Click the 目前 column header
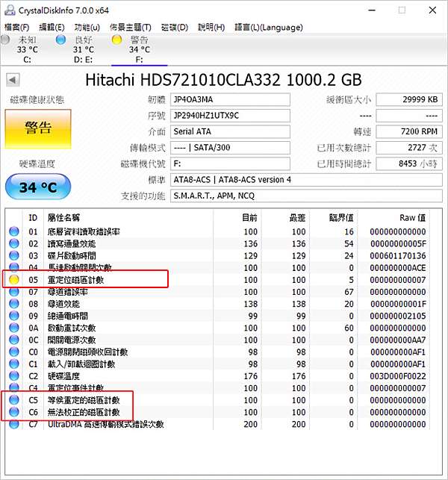The image size is (448, 480). click(237, 218)
